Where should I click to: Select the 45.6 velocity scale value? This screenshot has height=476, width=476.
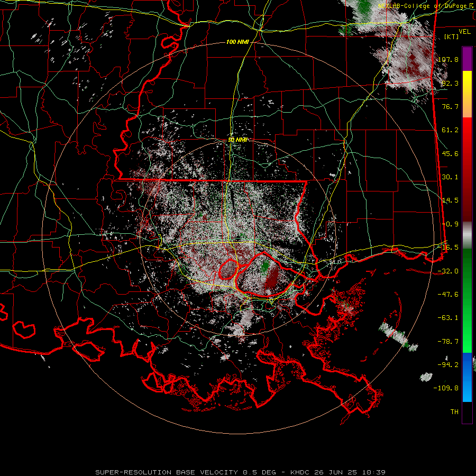tap(450, 153)
